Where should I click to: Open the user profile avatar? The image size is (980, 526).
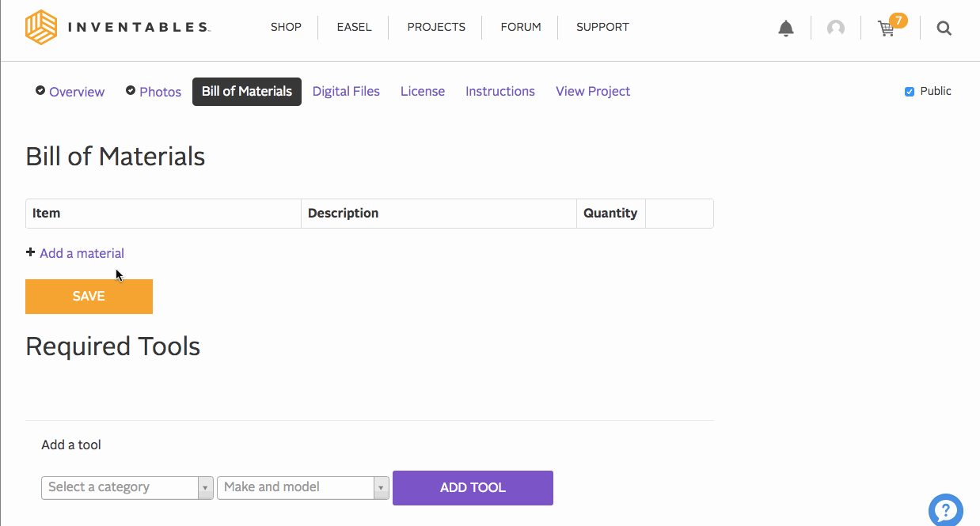pyautogui.click(x=835, y=28)
